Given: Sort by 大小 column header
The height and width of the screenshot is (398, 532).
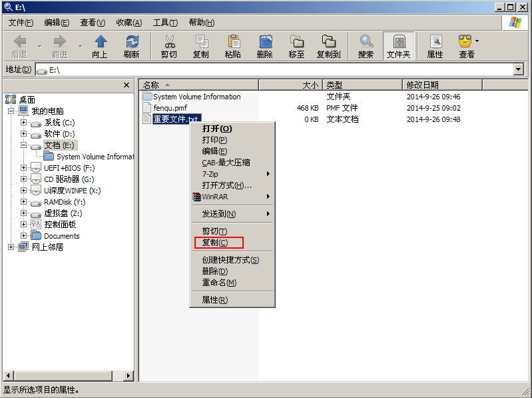Looking at the screenshot, I should 290,85.
